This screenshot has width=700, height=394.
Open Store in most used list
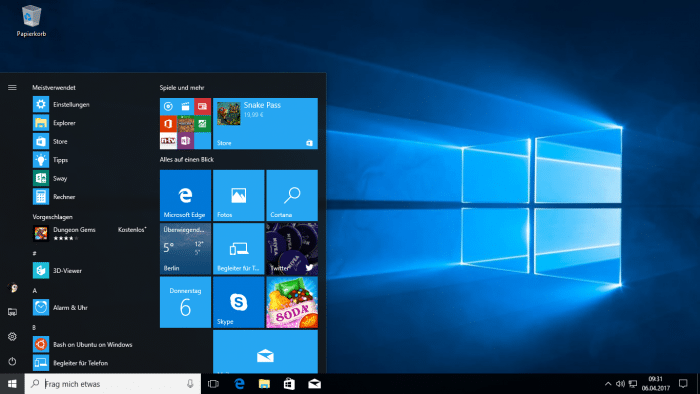[x=89, y=141]
